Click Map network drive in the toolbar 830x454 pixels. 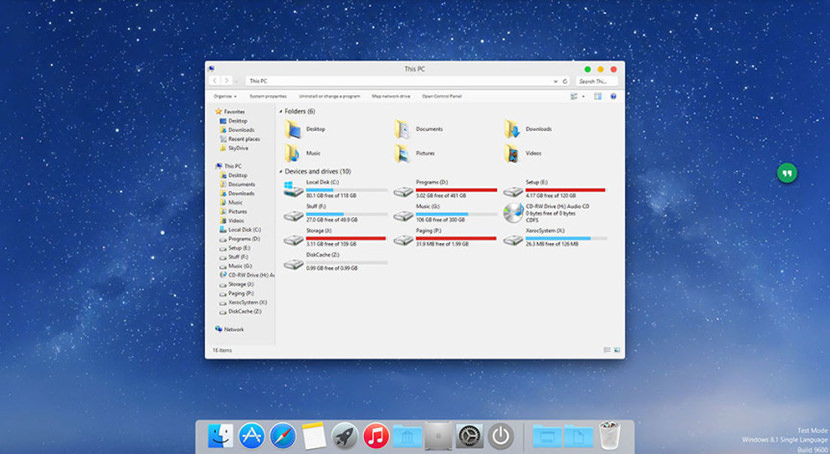[x=391, y=96]
